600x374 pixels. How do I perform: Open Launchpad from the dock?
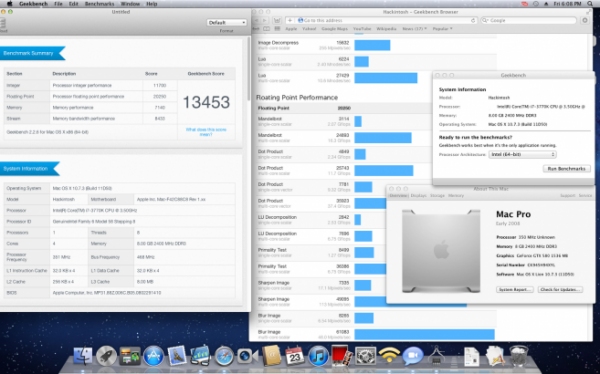coord(106,356)
